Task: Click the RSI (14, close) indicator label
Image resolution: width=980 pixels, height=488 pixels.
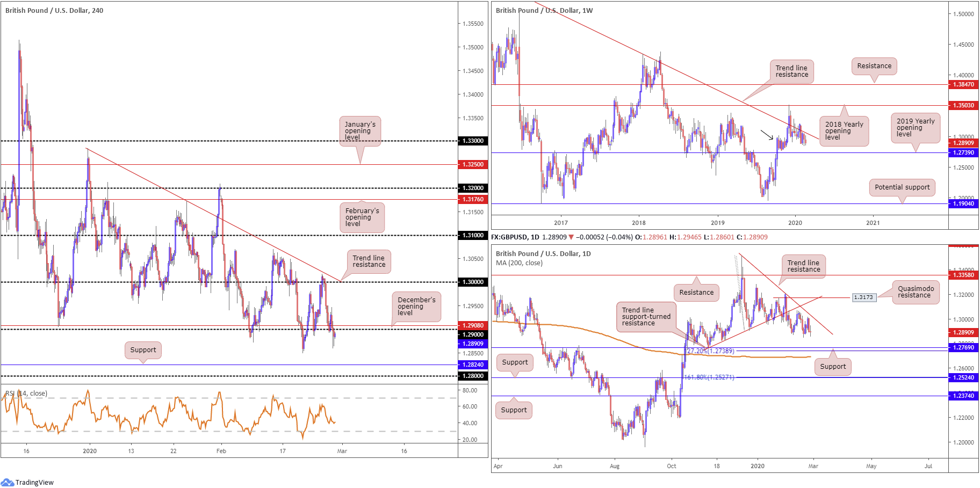Action: click(27, 394)
